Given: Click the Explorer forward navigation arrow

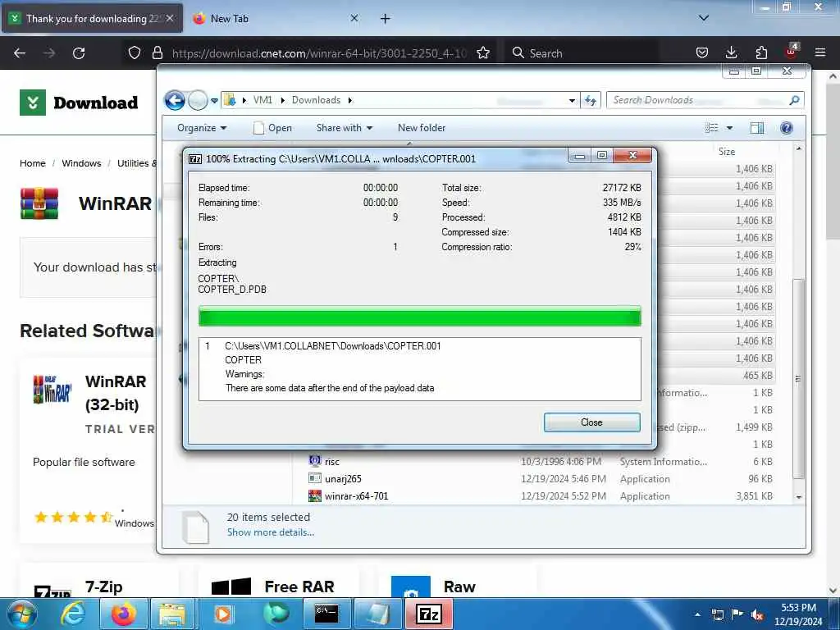Looking at the screenshot, I should [x=198, y=100].
